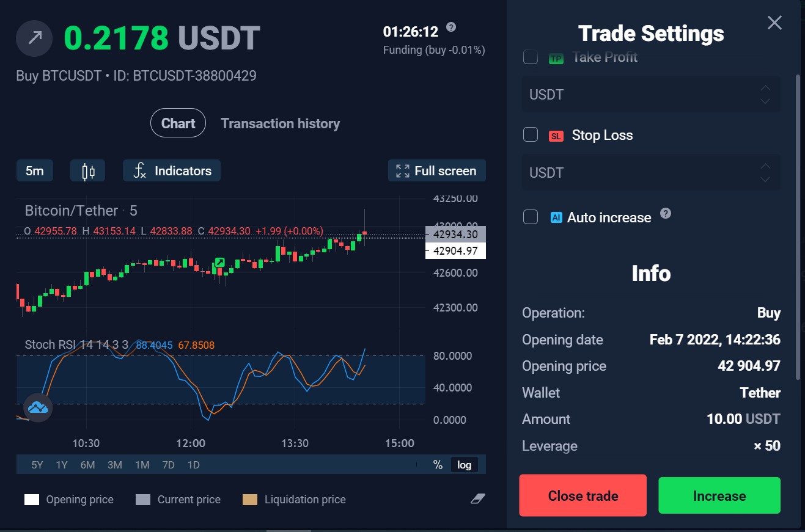
Task: Click the blue AI badge icon
Action: [556, 217]
